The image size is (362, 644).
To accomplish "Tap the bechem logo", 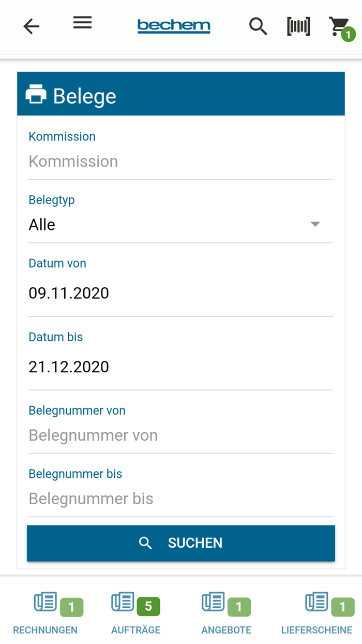I will pos(174,26).
